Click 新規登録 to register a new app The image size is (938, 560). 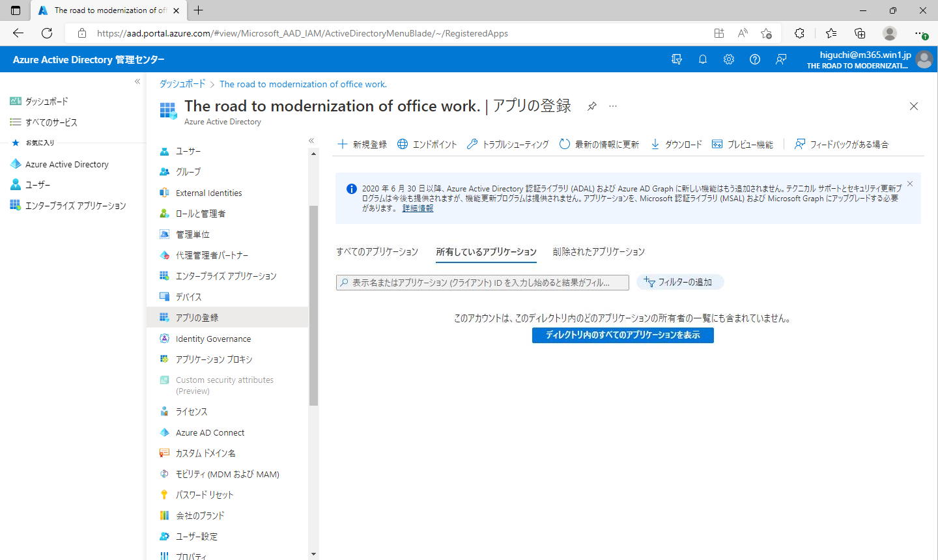coord(362,145)
